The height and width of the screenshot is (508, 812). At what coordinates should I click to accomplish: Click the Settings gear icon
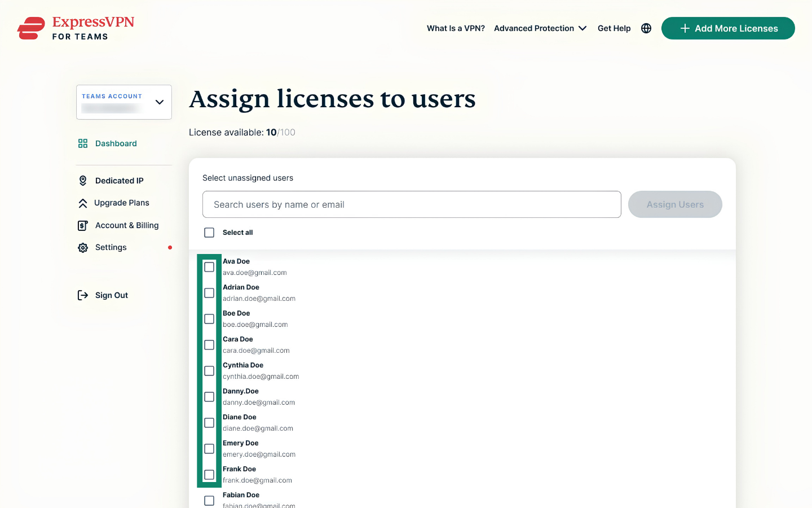tap(83, 248)
